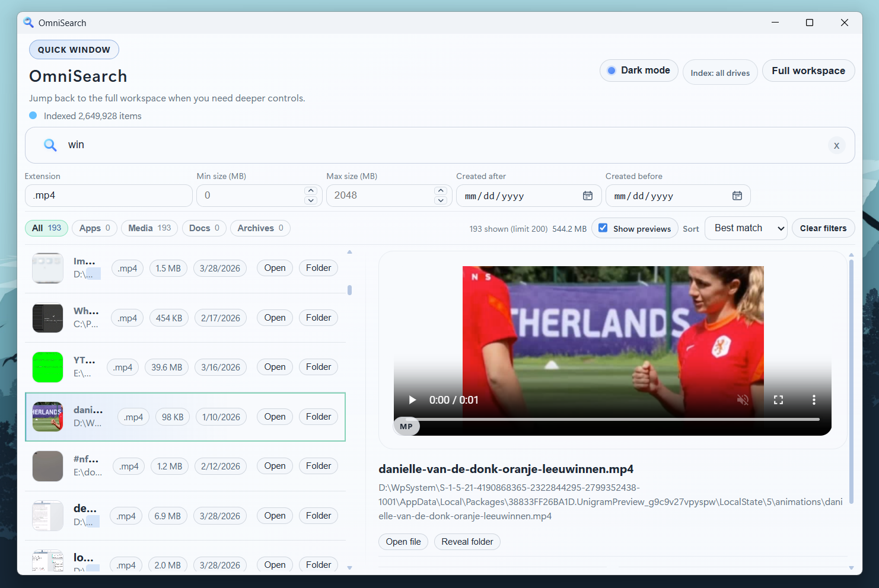Click Index: all drives button
Image resolution: width=879 pixels, height=588 pixels.
720,72
